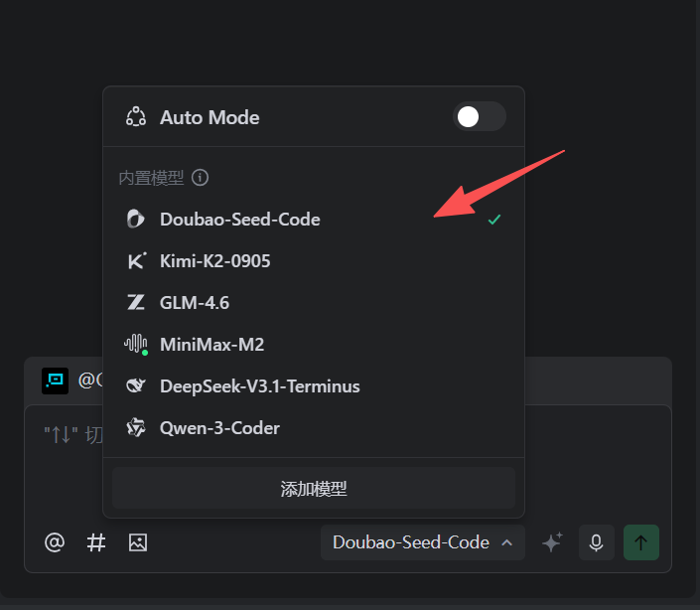Image resolution: width=700 pixels, height=610 pixels.
Task: Click the sparkle enhance prompt icon
Action: [552, 542]
